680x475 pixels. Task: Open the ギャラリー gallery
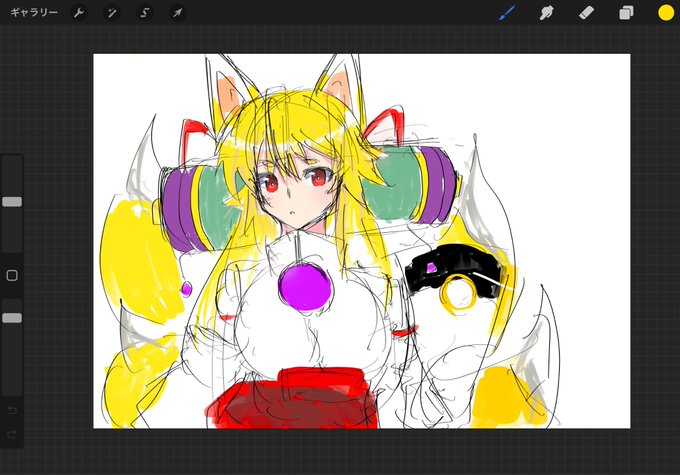(34, 13)
